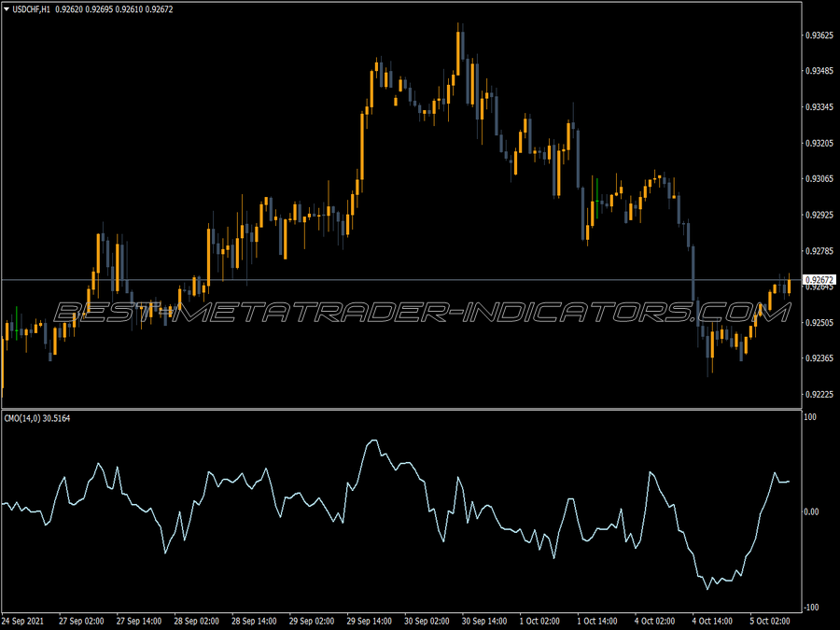Click the 24 Sep 2021 time label
Screen dimensions: 840x630
click(23, 621)
